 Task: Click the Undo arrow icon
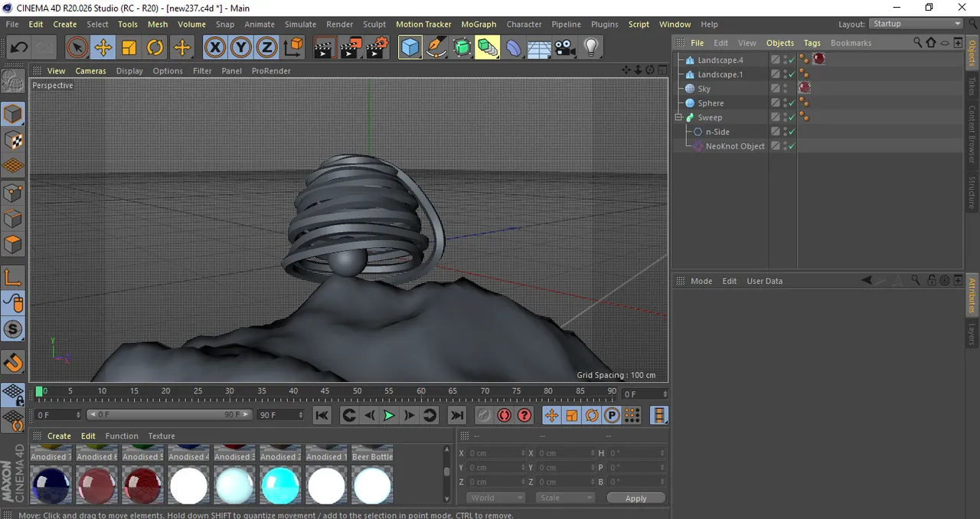coord(18,48)
